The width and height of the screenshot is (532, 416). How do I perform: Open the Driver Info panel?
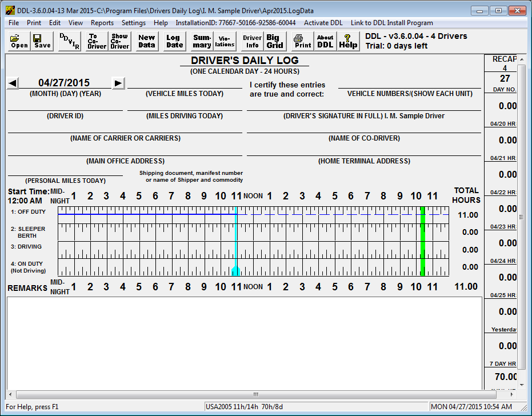pos(251,41)
